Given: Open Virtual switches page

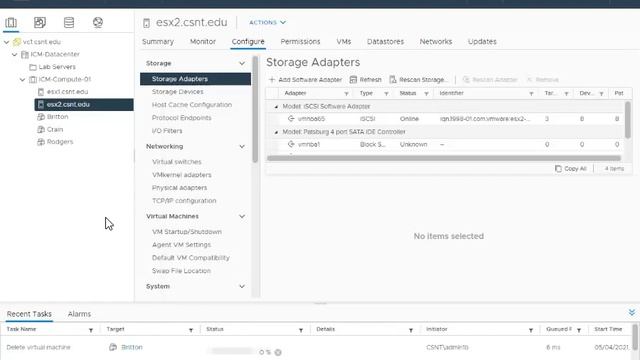Looking at the screenshot, I should point(177,162).
